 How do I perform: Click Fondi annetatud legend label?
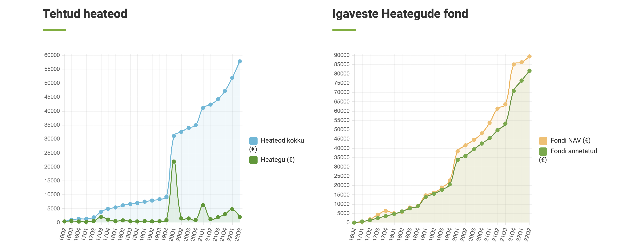(x=574, y=151)
